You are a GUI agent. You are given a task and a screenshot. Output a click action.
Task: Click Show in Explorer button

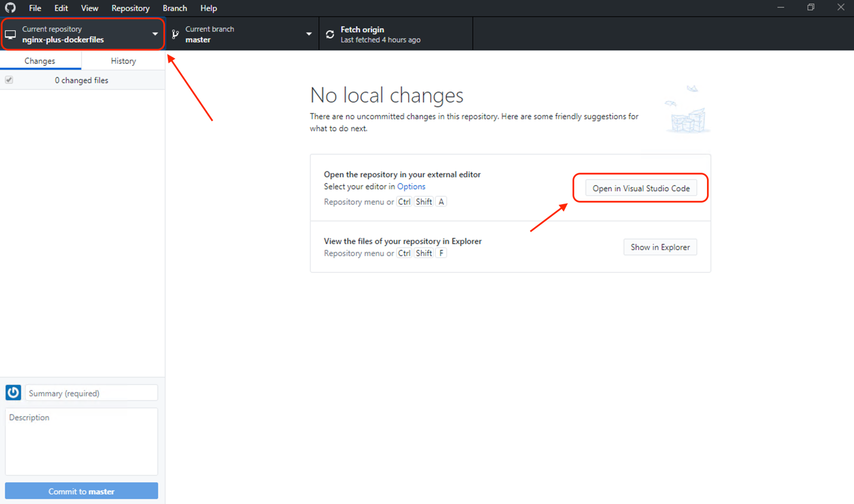coord(660,247)
